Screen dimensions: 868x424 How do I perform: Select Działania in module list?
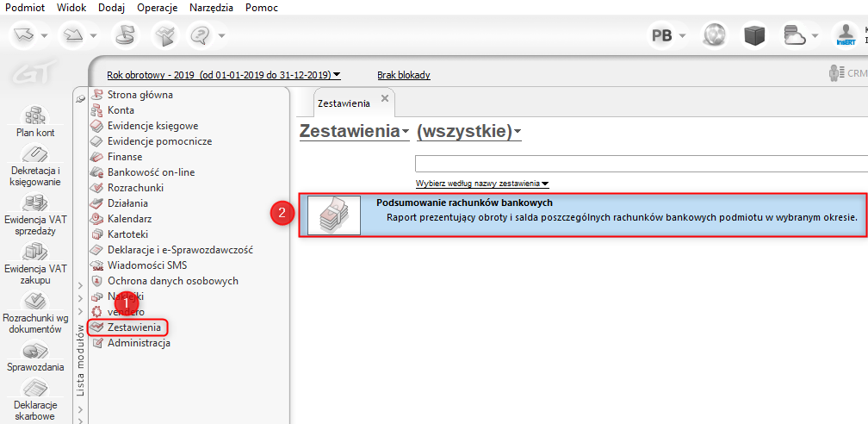point(127,203)
